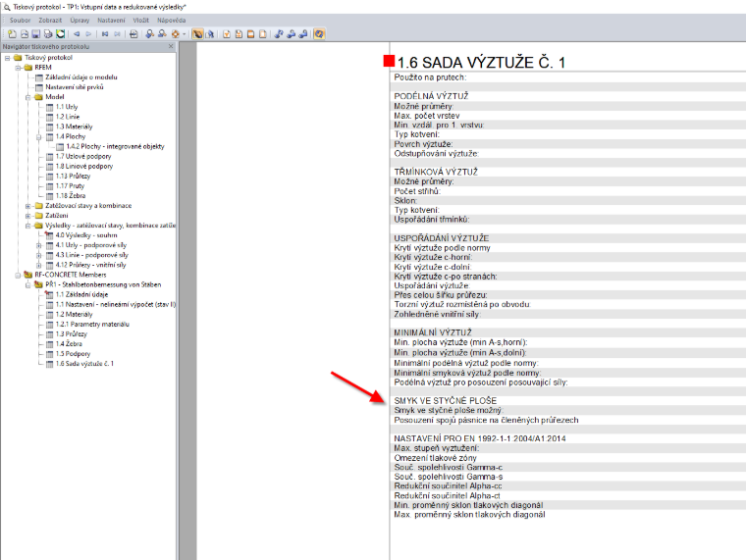Select 1.2 Linie in navigator
This screenshot has width=746, height=560.
[x=68, y=117]
